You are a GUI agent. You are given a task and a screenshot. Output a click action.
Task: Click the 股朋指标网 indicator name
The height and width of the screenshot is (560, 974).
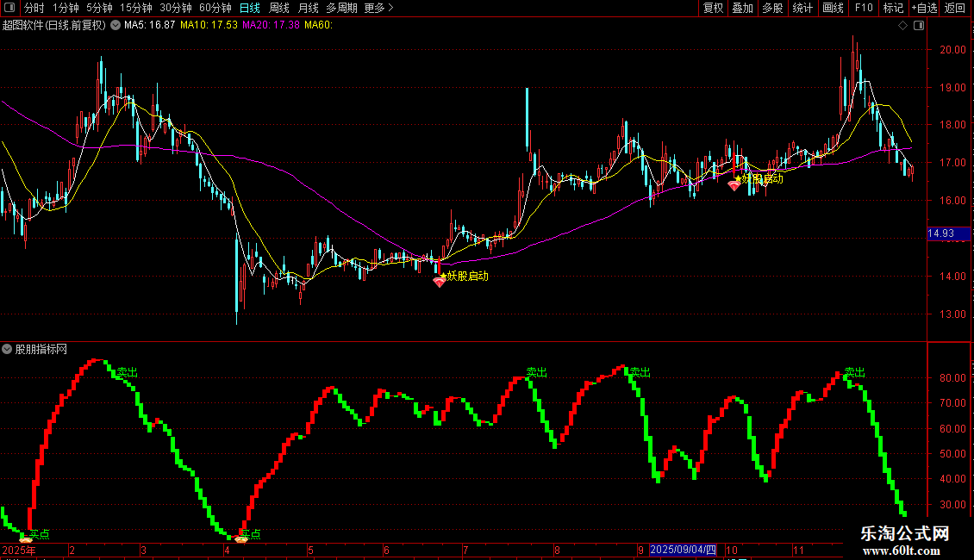click(41, 350)
